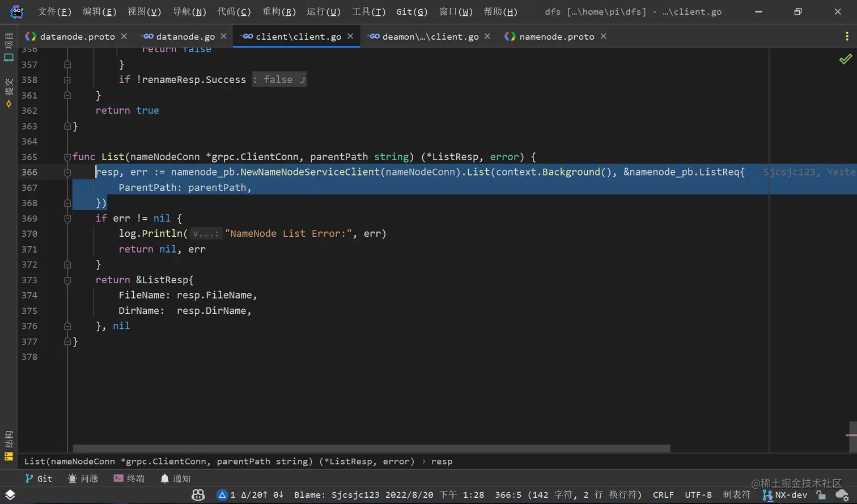Close the deamon\...\client.go tab
Viewport: 857px width, 504px height.
(x=487, y=36)
